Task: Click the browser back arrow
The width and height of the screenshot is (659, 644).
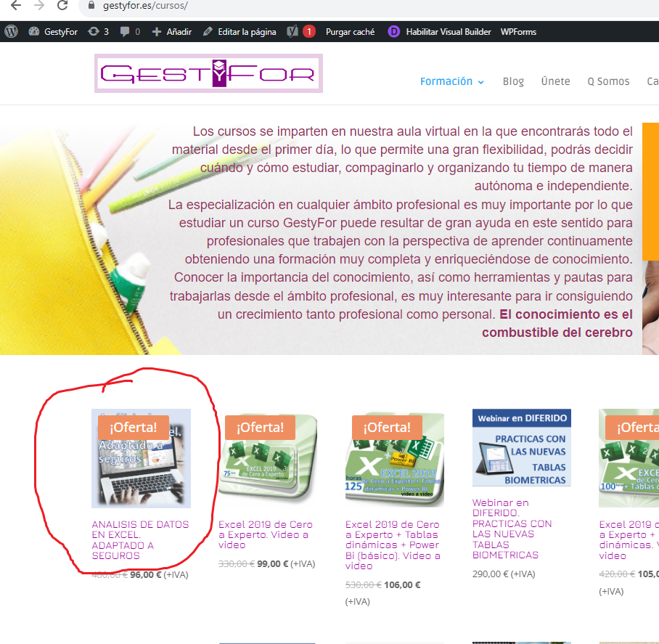Action: 15,6
